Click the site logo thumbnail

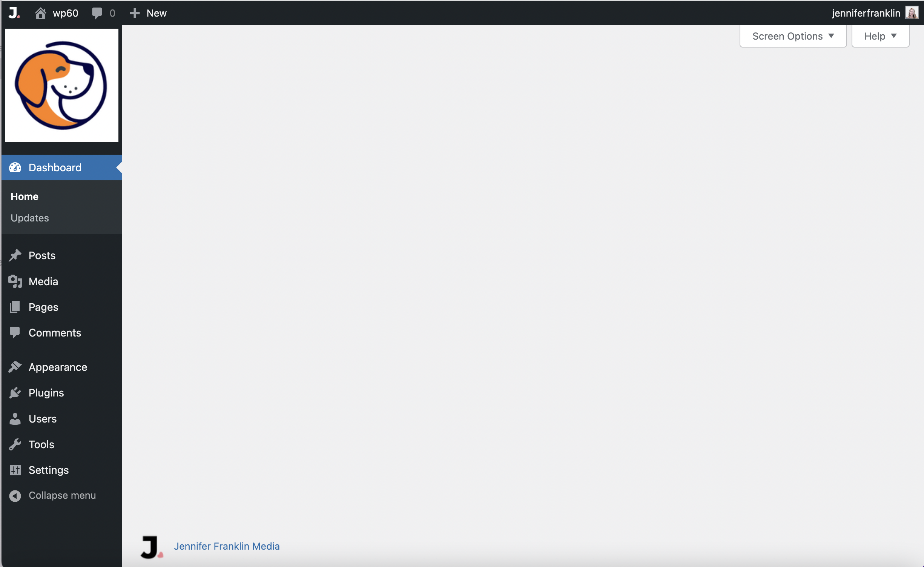pos(62,85)
